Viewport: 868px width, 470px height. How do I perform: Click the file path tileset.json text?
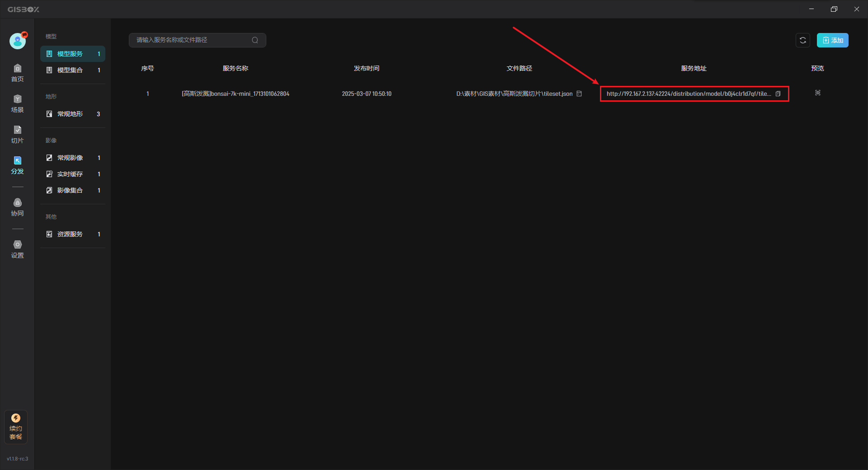click(514, 94)
